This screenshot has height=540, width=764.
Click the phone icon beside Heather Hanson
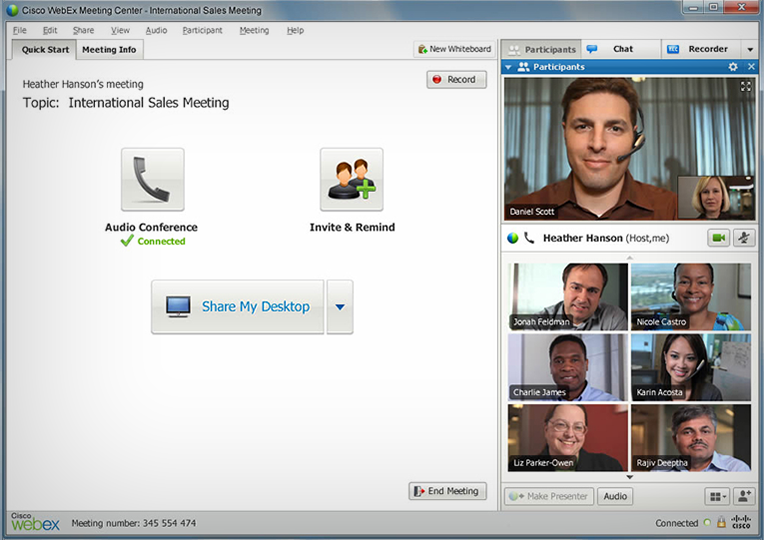pyautogui.click(x=529, y=238)
